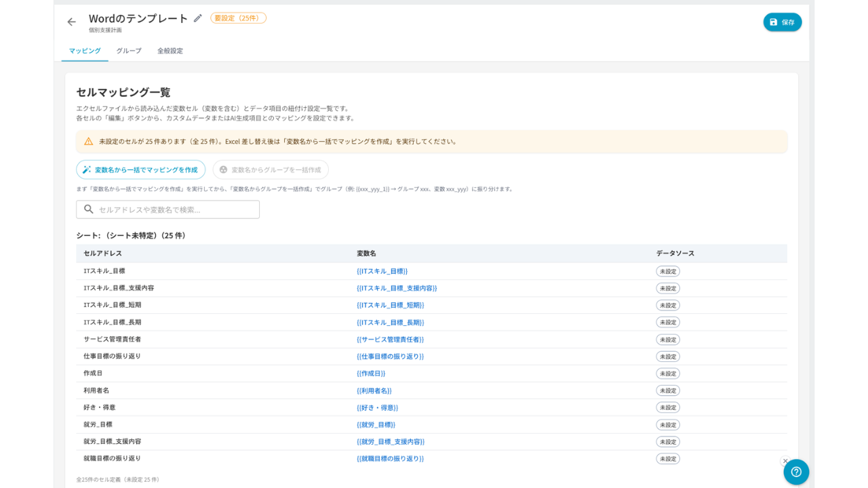Click 未設定 badge in 利用者名 row
This screenshot has height=488, width=868.
coord(668,390)
